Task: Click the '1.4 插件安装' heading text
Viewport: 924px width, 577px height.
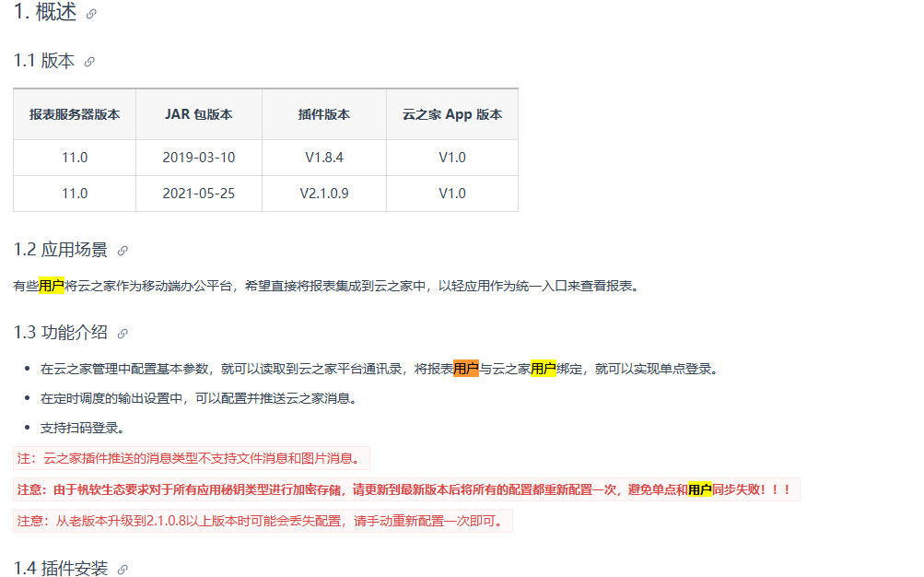Action: (61, 568)
